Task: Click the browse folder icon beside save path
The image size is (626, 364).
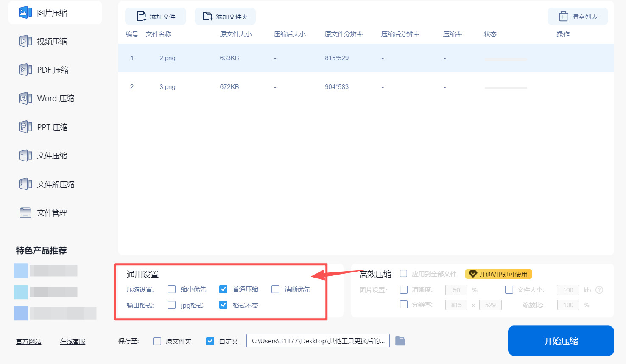Action: point(400,341)
